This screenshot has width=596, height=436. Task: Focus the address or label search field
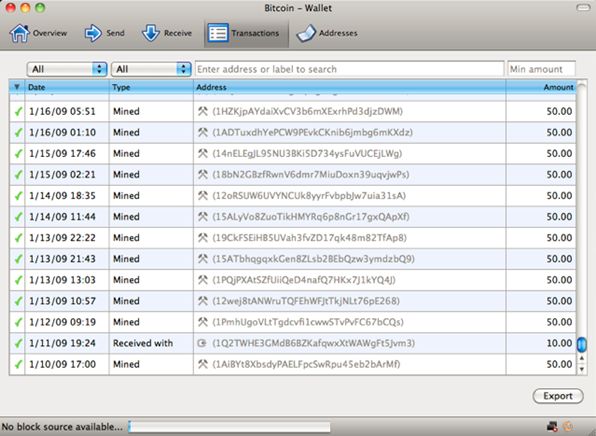[x=349, y=69]
